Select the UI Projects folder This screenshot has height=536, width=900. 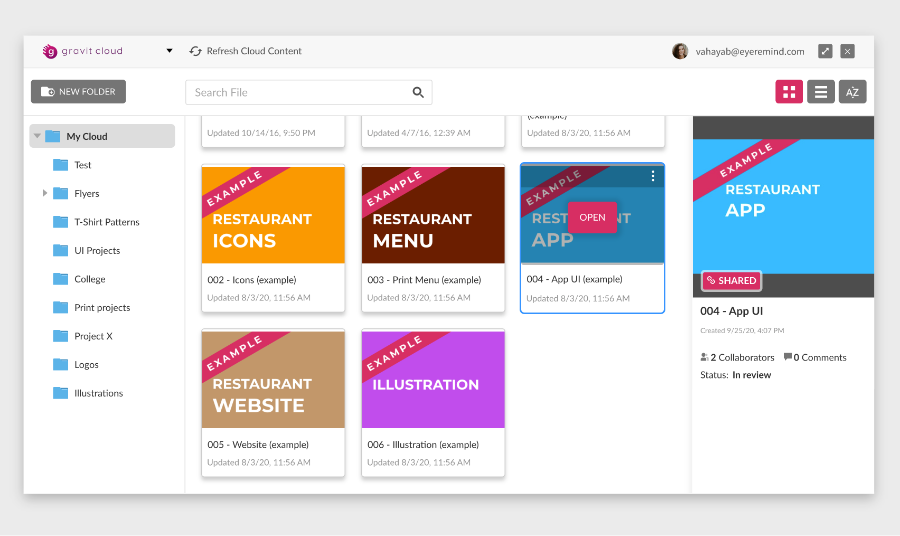point(97,251)
